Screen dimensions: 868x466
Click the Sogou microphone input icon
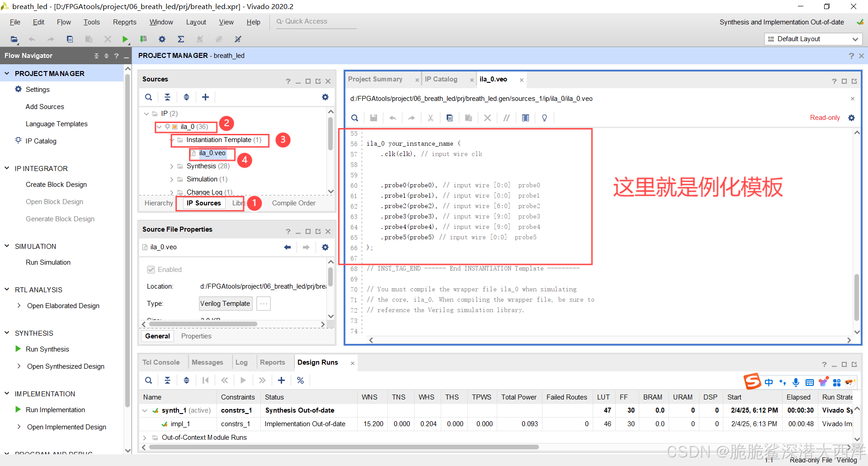click(x=796, y=382)
